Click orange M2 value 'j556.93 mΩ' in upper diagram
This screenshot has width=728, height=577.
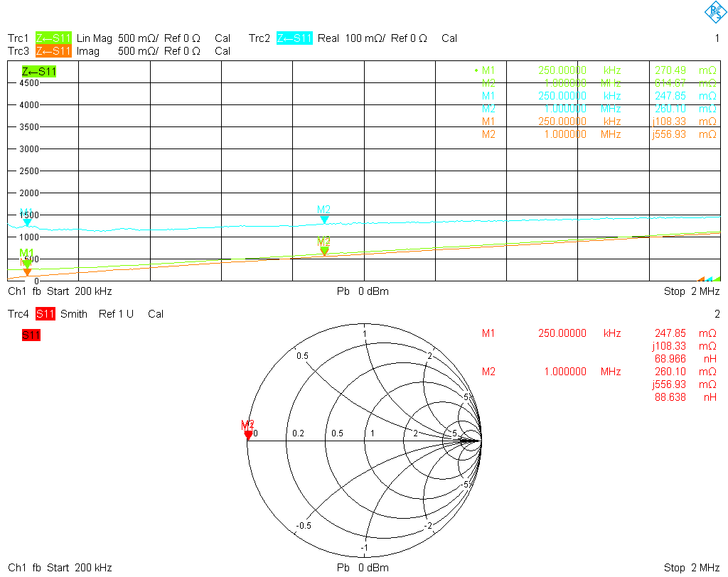[x=685, y=134]
